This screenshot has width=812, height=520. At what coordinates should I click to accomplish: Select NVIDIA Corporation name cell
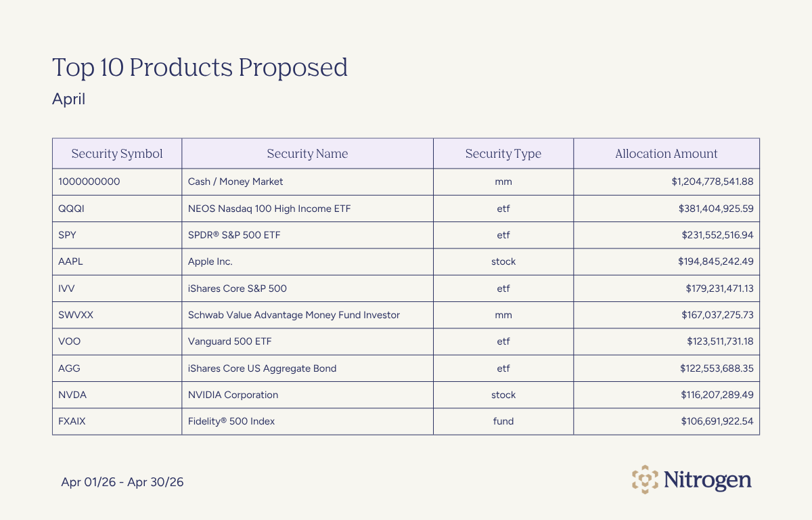point(307,395)
